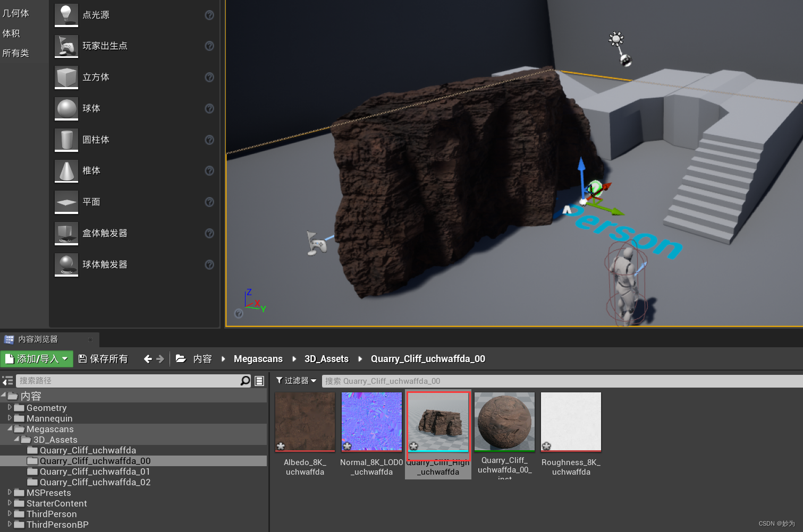Switch to the 内容浏览器 tab
Screen dimensions: 803x532
(x=38, y=339)
